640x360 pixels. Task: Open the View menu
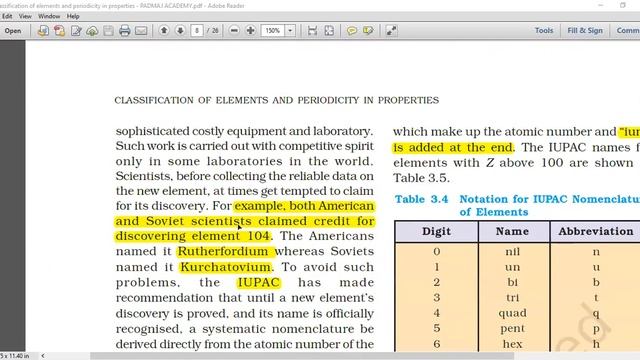coord(25,16)
